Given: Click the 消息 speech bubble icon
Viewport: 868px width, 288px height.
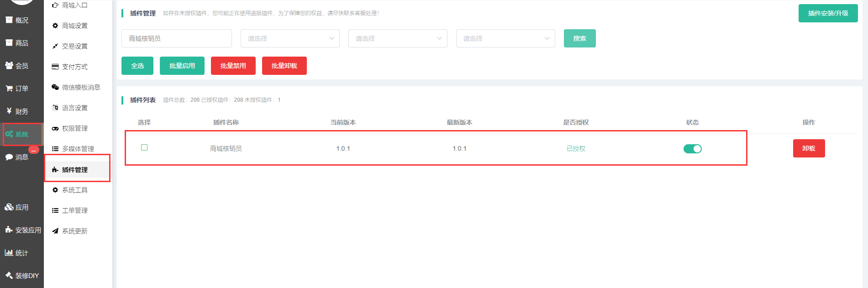Looking at the screenshot, I should coord(9,157).
